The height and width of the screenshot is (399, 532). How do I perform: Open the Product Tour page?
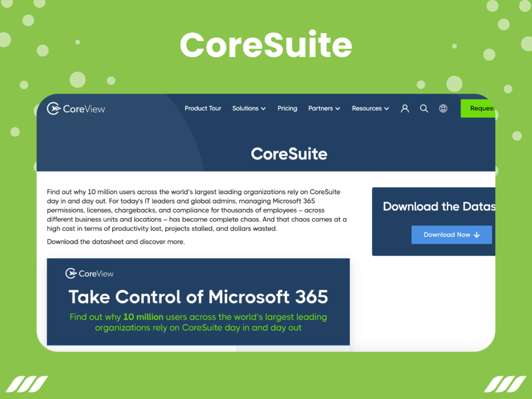203,108
